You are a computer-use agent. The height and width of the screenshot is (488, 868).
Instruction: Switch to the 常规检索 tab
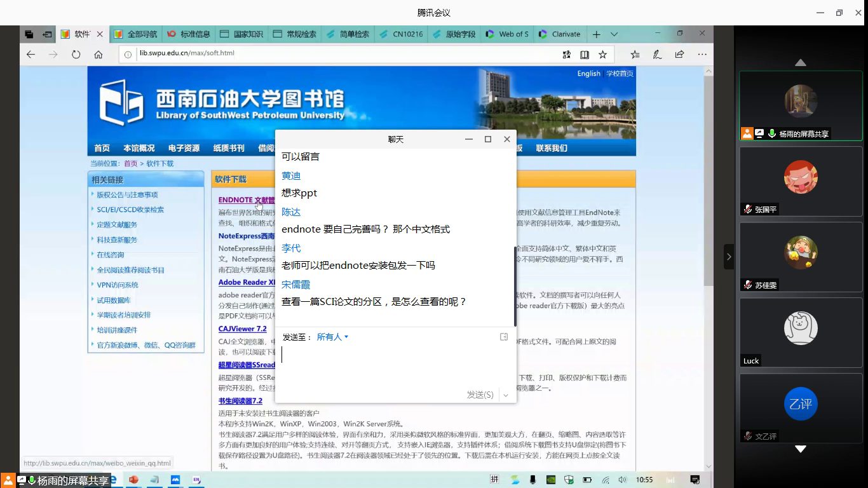295,34
